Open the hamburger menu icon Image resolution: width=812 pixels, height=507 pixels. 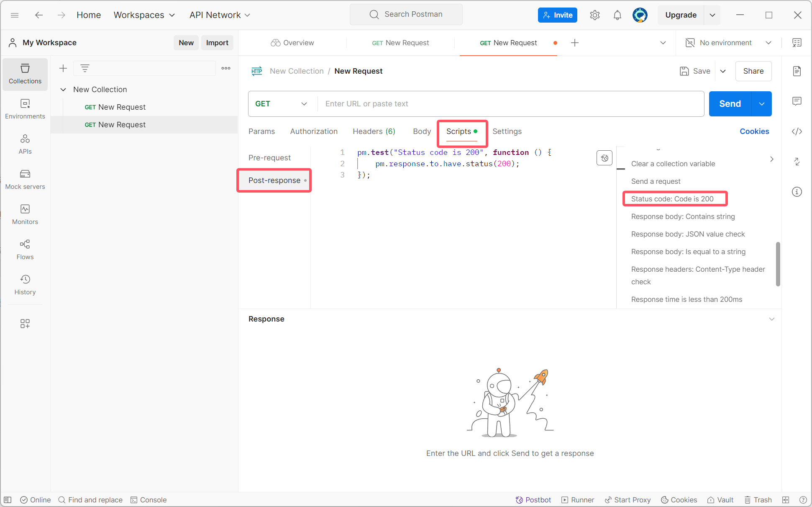[15, 15]
